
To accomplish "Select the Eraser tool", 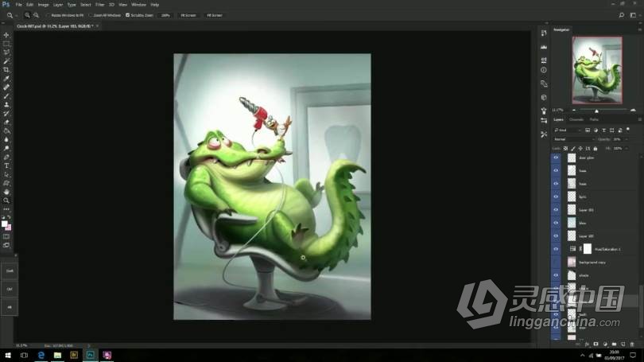I will [6, 122].
